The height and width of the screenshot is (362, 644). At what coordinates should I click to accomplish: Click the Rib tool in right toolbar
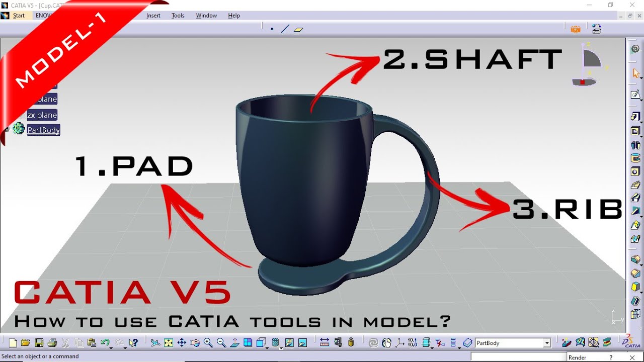(635, 185)
